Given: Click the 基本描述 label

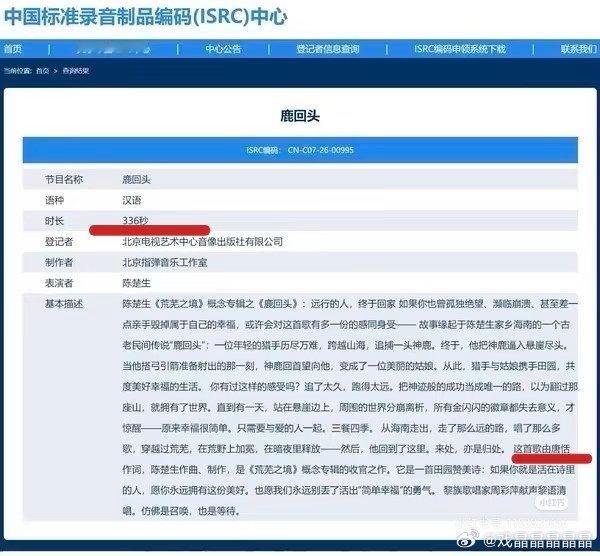Looking at the screenshot, I should pos(64,304).
